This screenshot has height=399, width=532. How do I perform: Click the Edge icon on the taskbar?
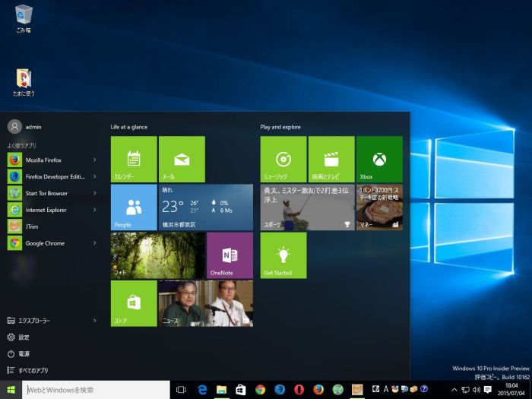coord(203,390)
